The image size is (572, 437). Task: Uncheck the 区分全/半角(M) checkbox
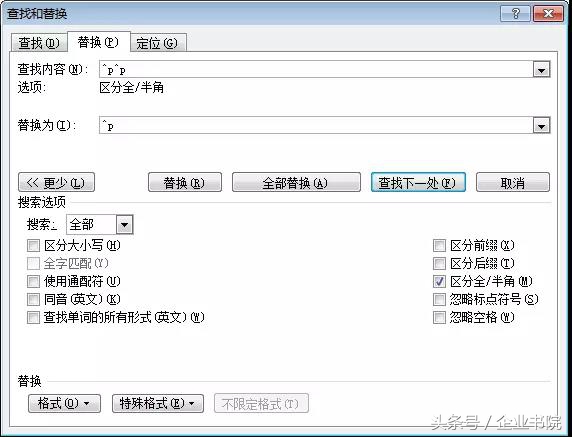point(439,281)
